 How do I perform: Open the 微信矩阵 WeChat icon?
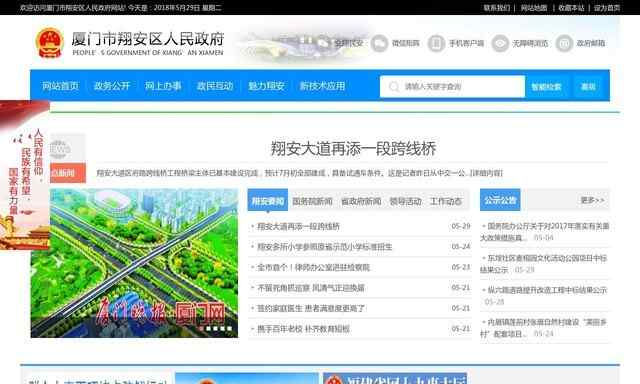[379, 43]
